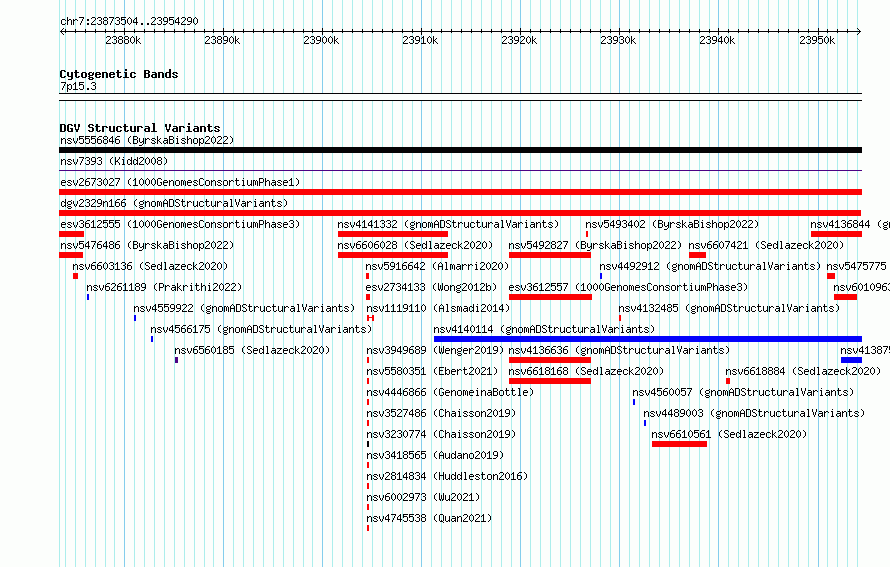Open nsv2814834 (Huddleston2016) label
The width and height of the screenshot is (890, 567).
(447, 476)
